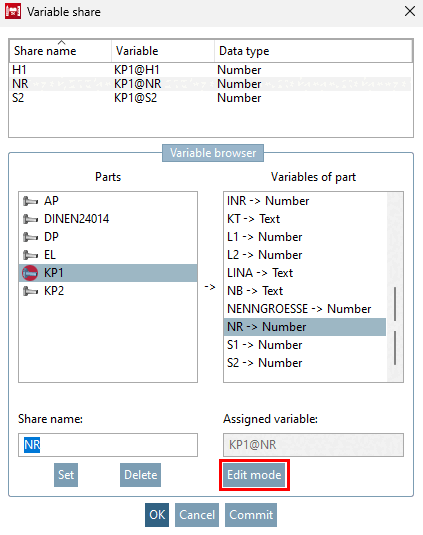The image size is (423, 535).
Task: Click the Commit button
Action: point(251,515)
